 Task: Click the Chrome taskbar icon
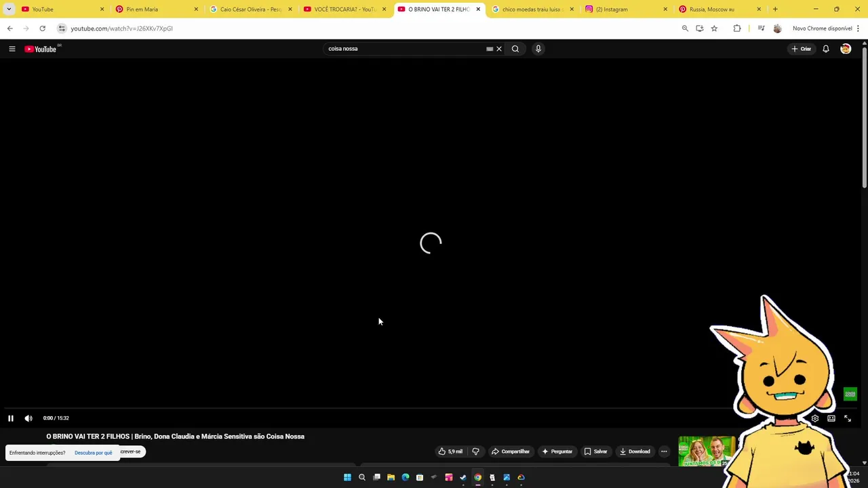point(478,477)
